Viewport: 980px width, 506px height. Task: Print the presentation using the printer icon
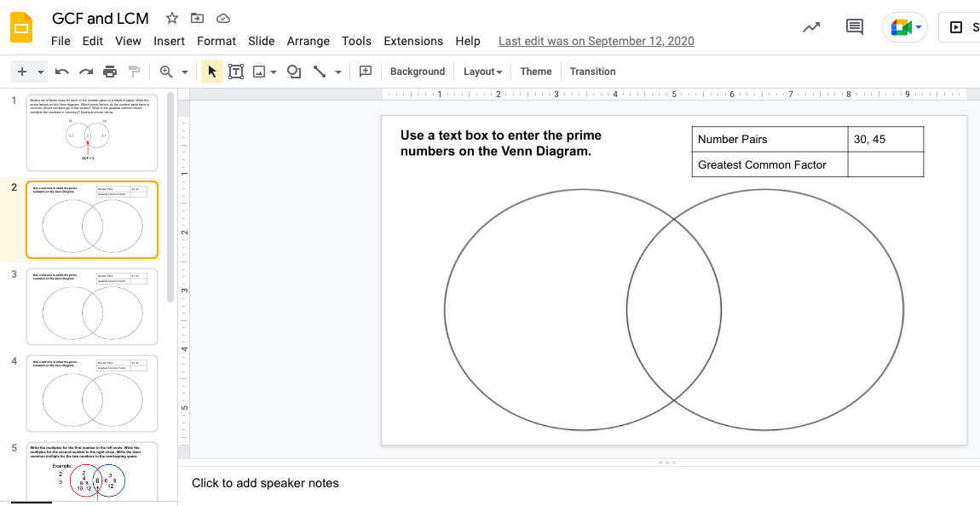click(x=110, y=72)
